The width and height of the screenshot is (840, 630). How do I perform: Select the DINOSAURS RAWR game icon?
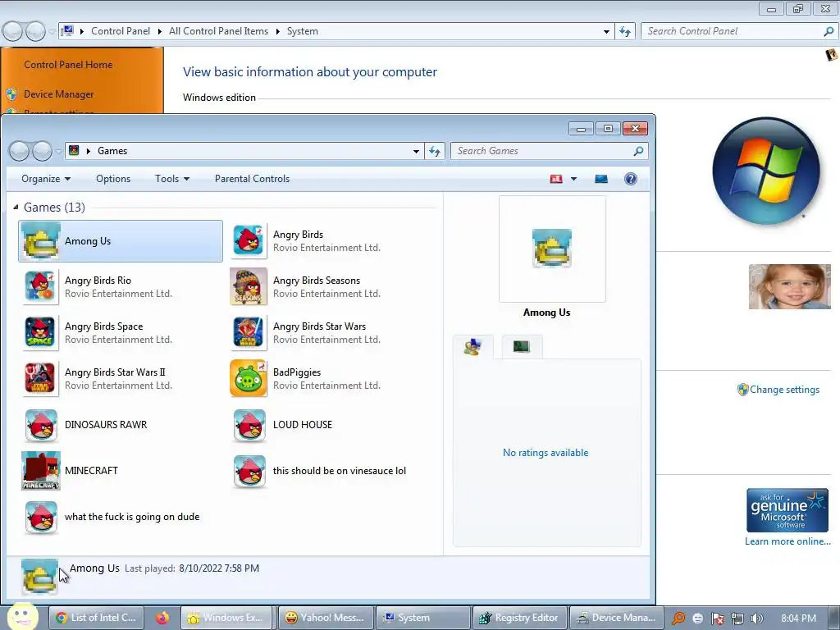coord(41,426)
